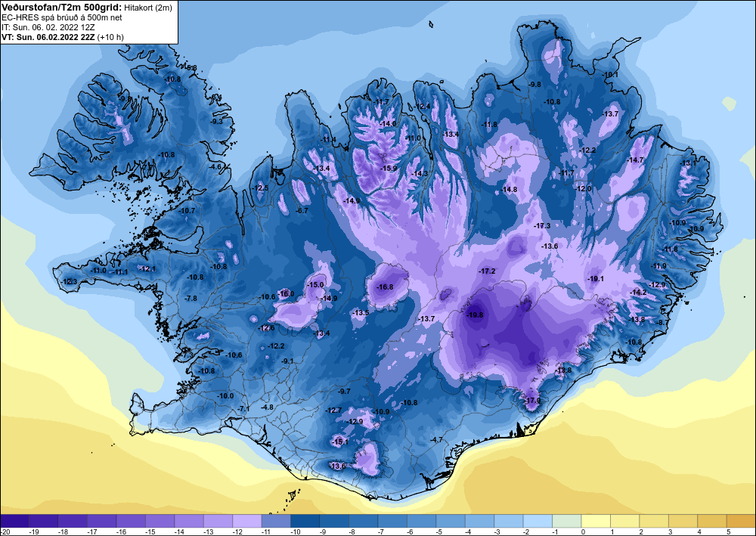The height and width of the screenshot is (536, 756).
Task: Click the dark blue swatch between -10 and -9
Action: [x=305, y=521]
